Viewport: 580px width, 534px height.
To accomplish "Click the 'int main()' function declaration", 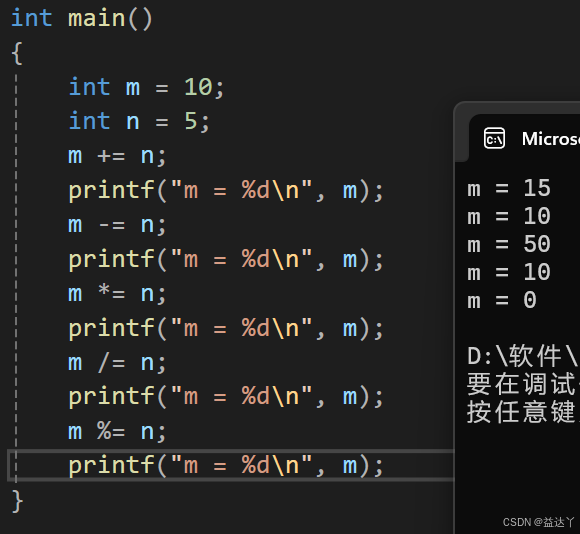I will click(82, 18).
